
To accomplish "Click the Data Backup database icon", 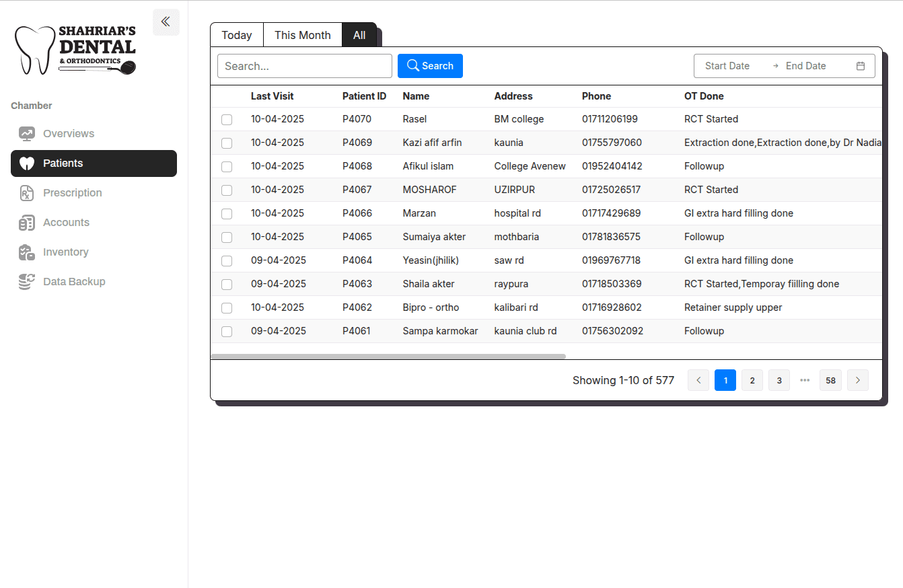I will [x=27, y=282].
